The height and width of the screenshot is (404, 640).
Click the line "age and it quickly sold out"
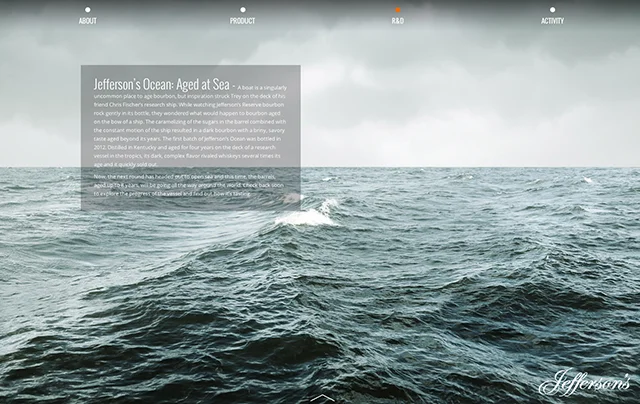[x=126, y=164]
